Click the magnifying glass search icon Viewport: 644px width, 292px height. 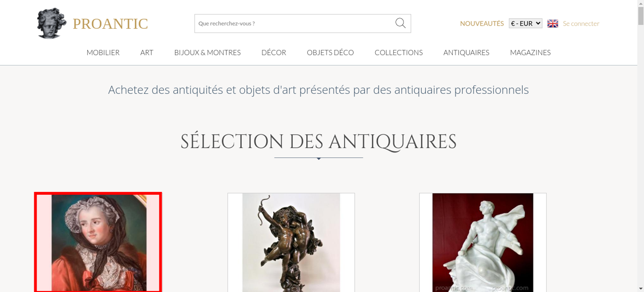point(400,23)
